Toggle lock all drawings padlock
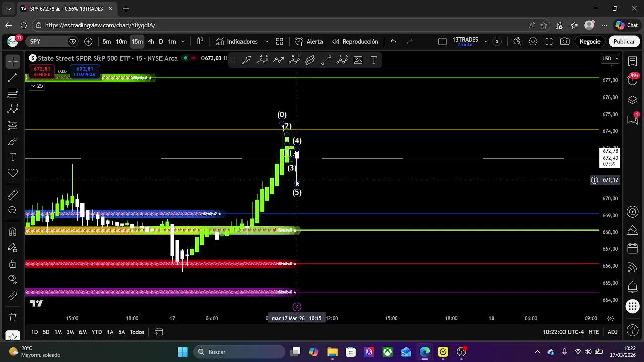644x362 pixels. pos(13,264)
